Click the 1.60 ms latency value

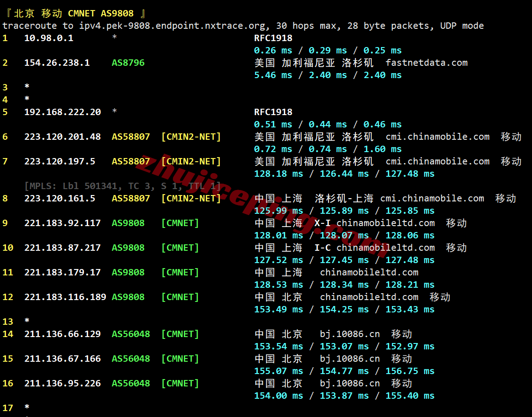(x=382, y=149)
